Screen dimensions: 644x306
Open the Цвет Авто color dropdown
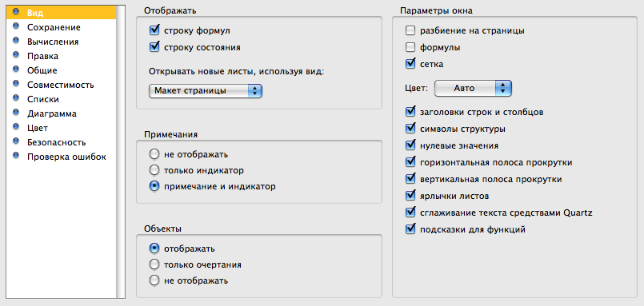473,88
